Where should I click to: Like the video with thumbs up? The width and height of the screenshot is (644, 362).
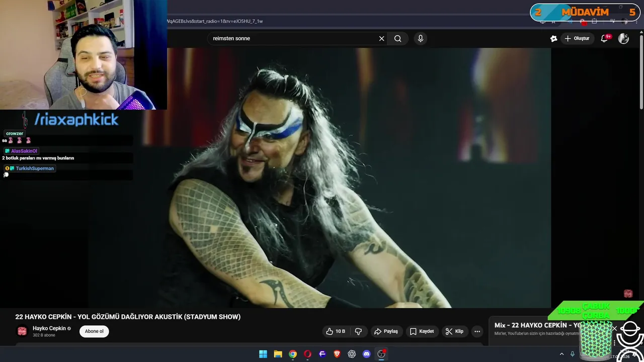click(336, 331)
